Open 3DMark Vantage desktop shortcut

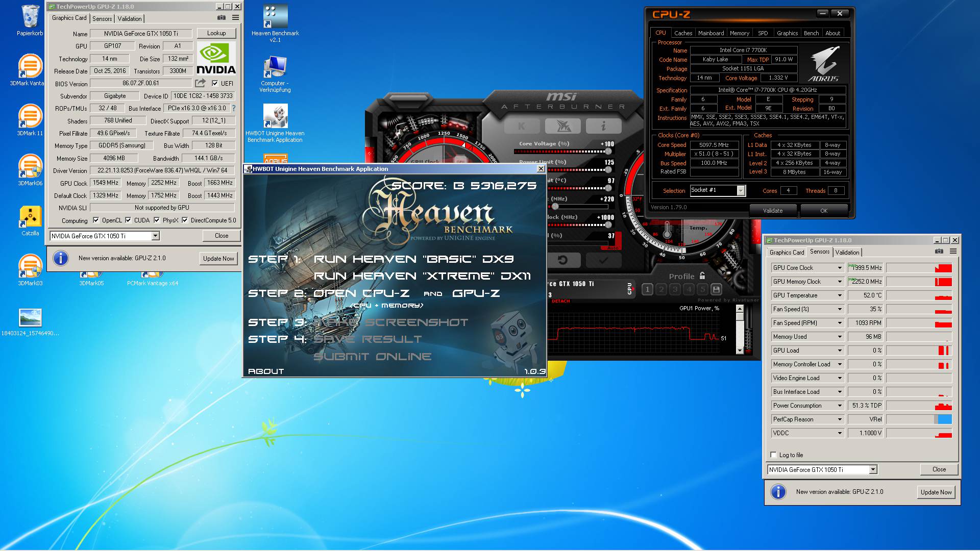(x=30, y=70)
